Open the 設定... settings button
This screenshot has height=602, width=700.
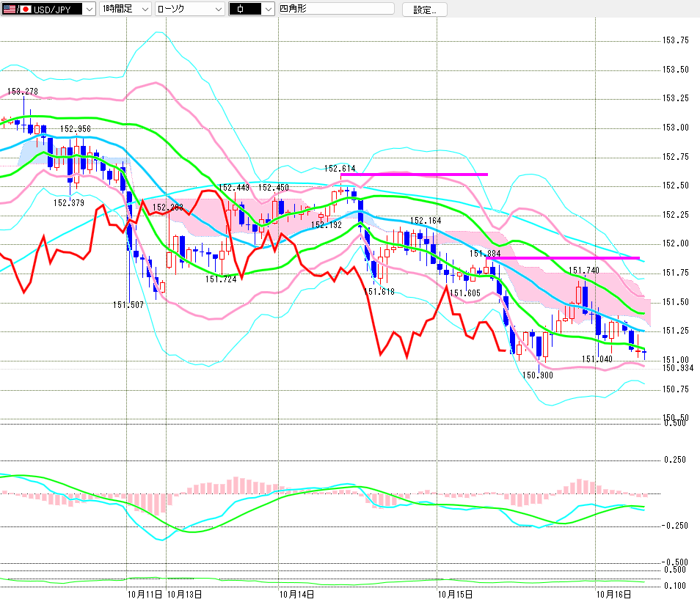tap(425, 10)
